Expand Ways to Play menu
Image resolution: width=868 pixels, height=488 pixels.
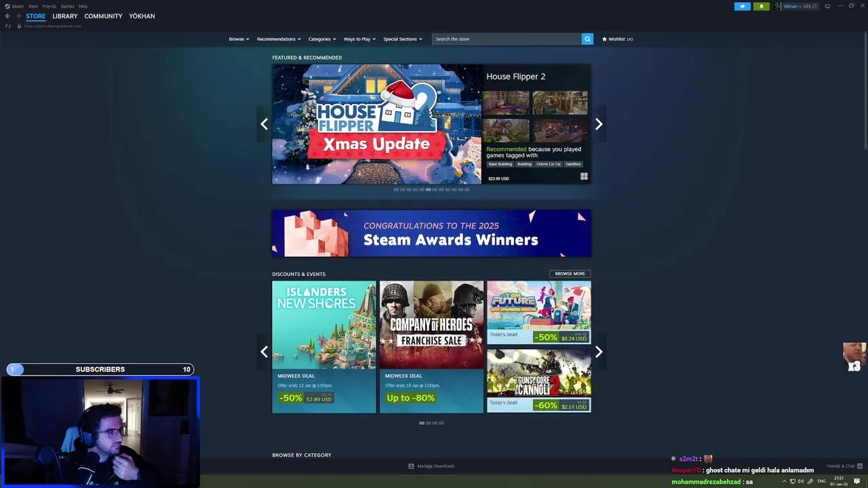tap(359, 39)
